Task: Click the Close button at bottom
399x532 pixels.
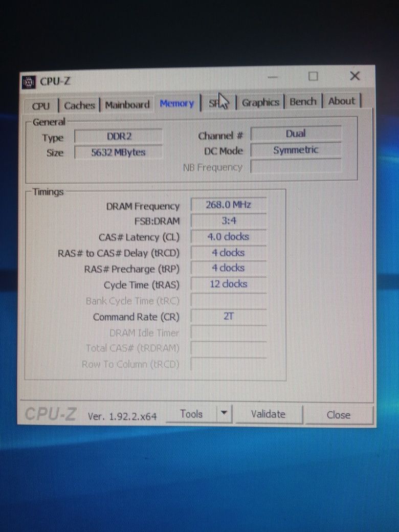Action: click(x=338, y=415)
